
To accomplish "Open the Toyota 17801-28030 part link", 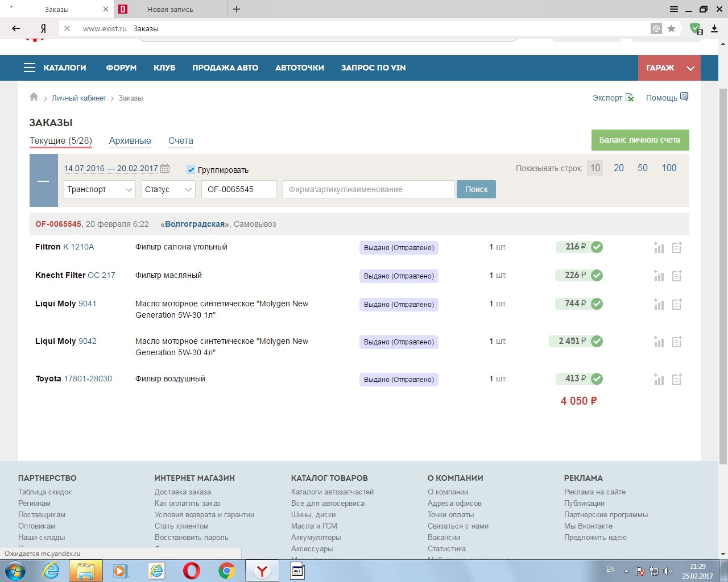I will coord(88,379).
